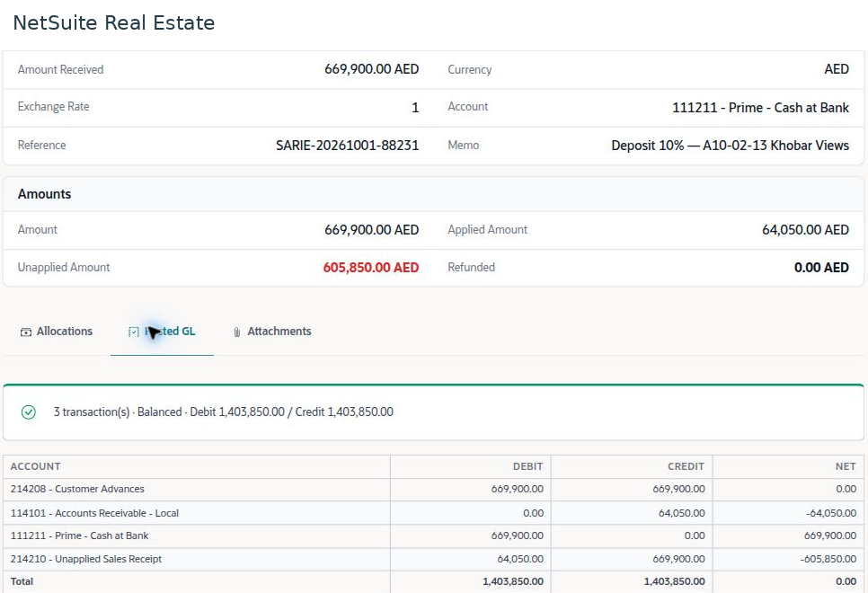Image resolution: width=868 pixels, height=593 pixels.
Task: Click the Attachments paperclip icon
Action: coord(237,332)
